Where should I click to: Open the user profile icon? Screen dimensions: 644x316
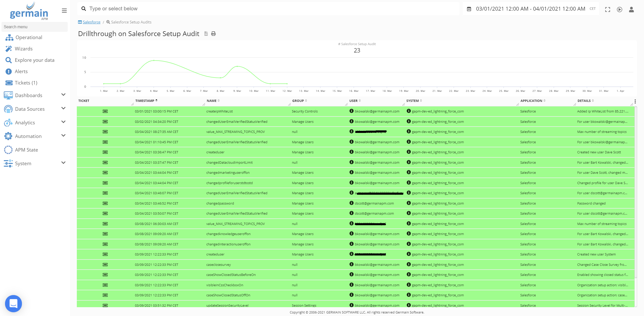(631, 10)
